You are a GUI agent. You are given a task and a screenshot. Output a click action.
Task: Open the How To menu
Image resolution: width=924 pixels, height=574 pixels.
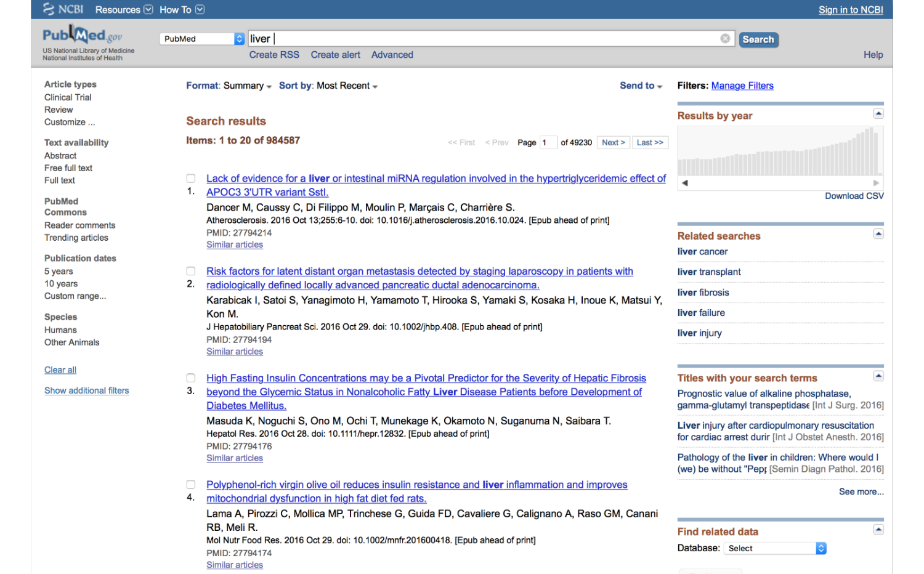(x=182, y=10)
